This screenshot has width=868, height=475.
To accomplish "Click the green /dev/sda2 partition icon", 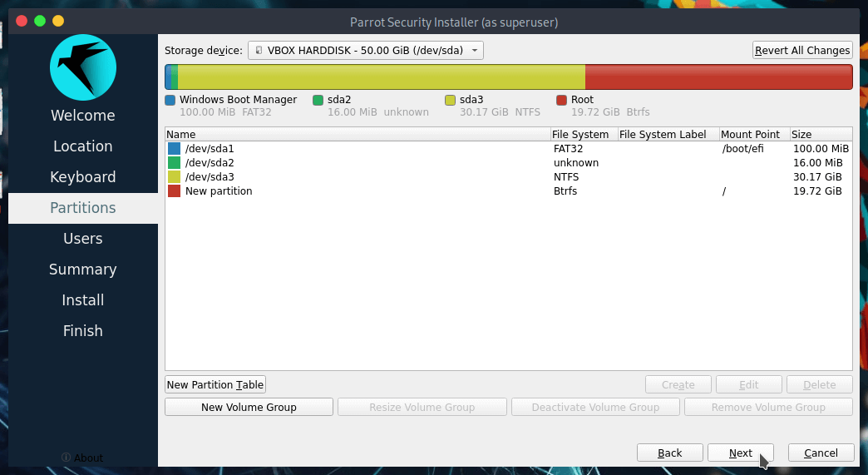I will (174, 163).
